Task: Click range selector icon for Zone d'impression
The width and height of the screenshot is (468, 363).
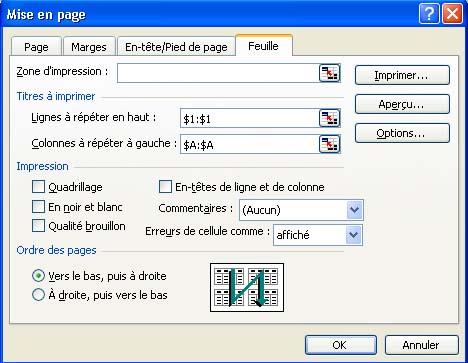Action: tap(329, 73)
